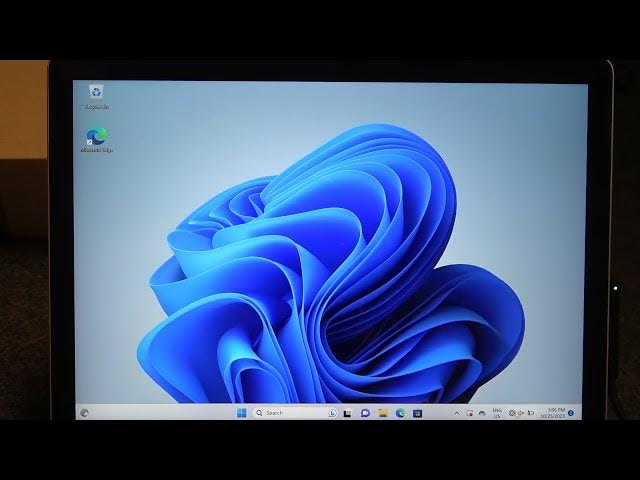Launch File Explorer from the taskbar
Screen dimensions: 640x480
pyautogui.click(x=382, y=413)
